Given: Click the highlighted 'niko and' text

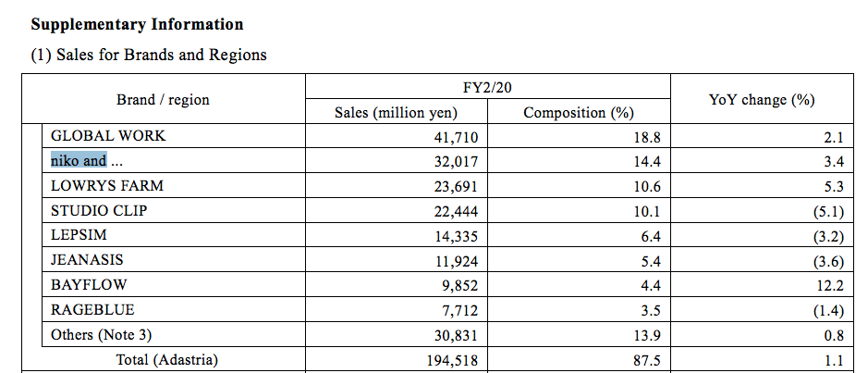Looking at the screenshot, I should tap(79, 161).
